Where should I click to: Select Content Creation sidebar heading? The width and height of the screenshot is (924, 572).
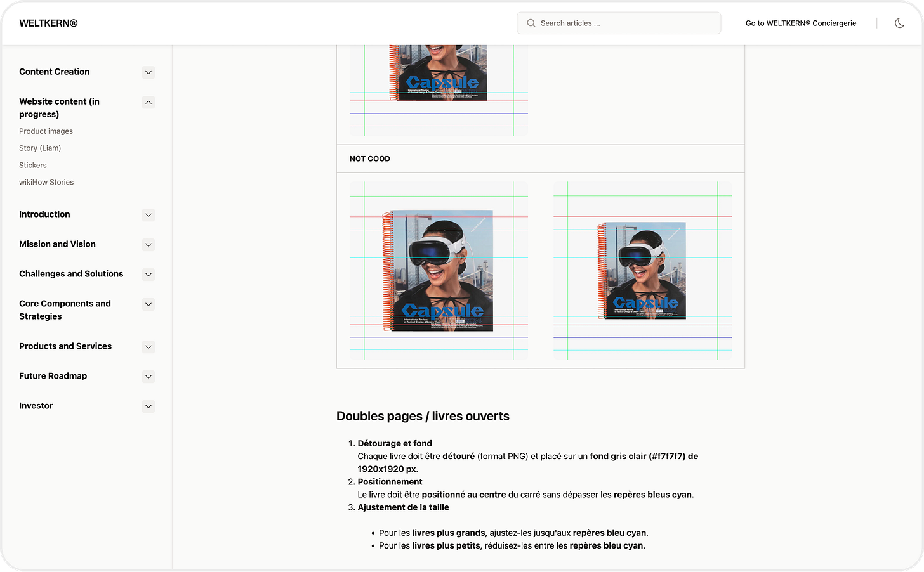click(x=55, y=72)
